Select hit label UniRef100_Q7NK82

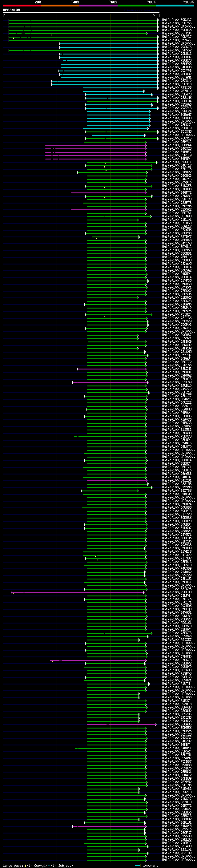click(177, 196)
